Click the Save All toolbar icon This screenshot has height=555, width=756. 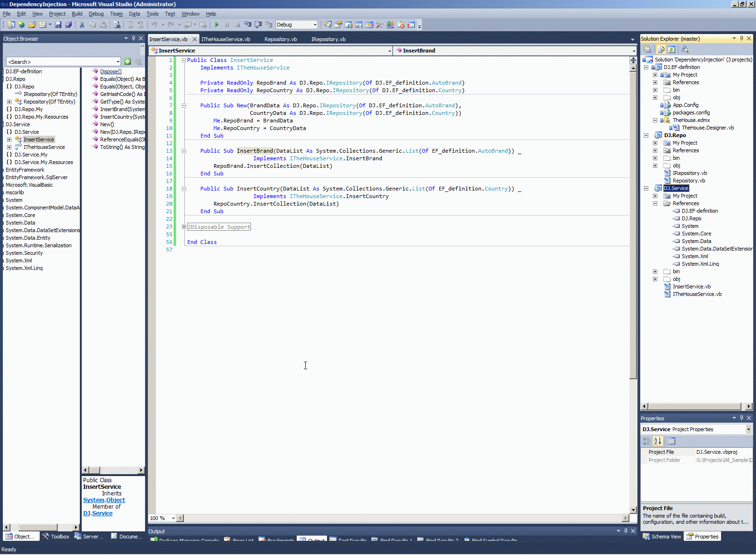(69, 25)
